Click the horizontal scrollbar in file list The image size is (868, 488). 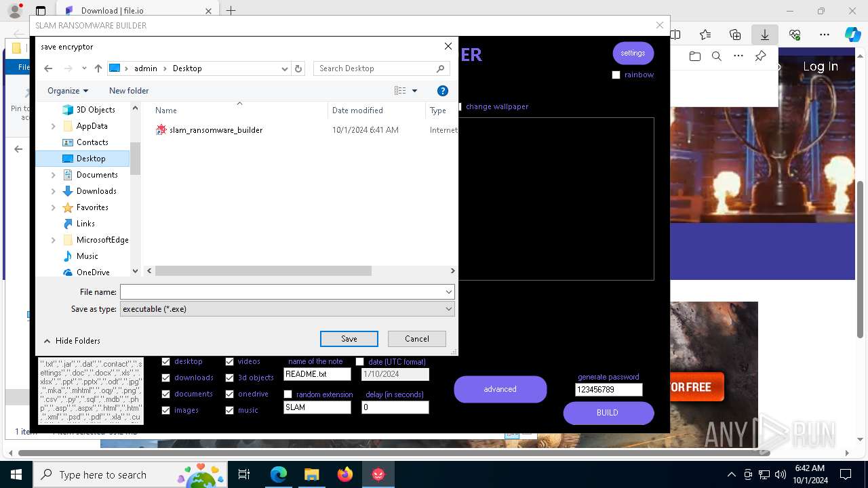click(x=263, y=270)
